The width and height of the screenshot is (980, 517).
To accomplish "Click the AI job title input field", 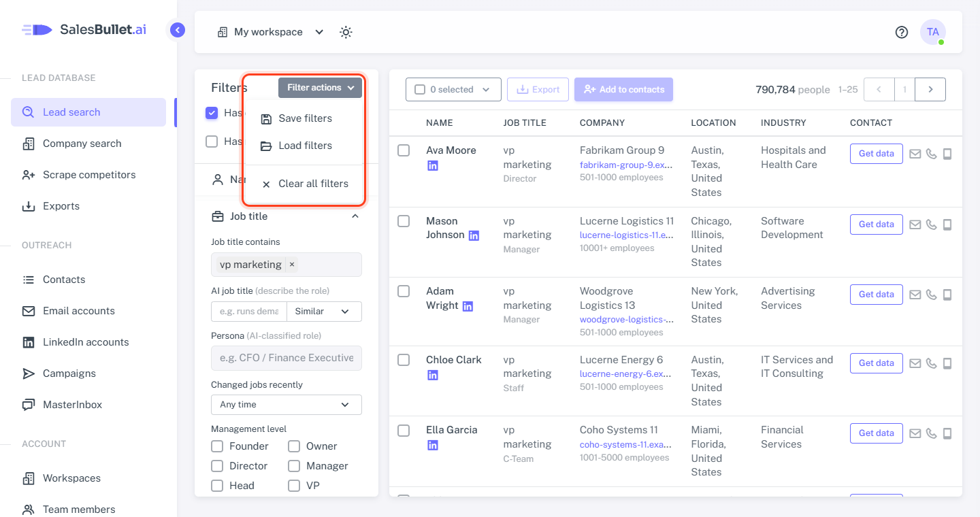I will pos(248,311).
